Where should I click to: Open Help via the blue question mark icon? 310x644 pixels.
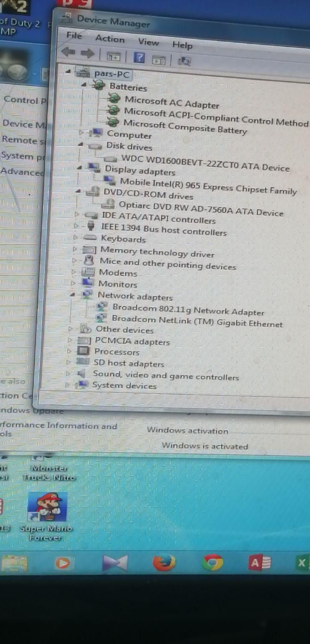coord(139,58)
